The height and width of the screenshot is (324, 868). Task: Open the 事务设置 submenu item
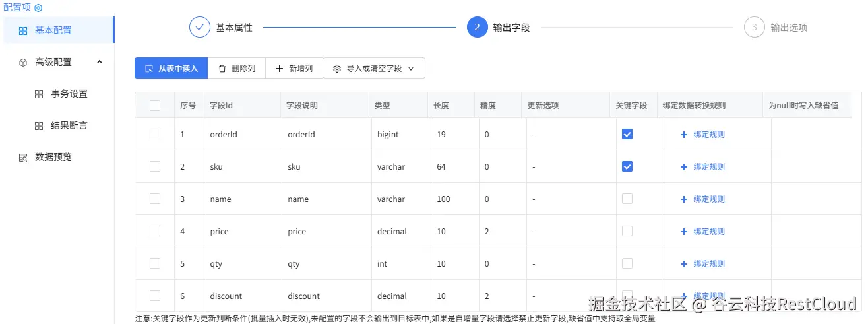[x=58, y=94]
